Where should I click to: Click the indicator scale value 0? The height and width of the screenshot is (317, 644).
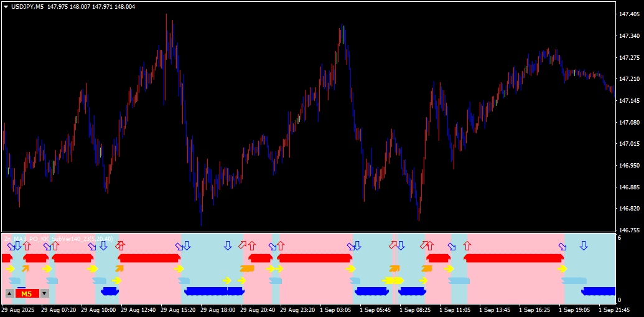[620, 300]
